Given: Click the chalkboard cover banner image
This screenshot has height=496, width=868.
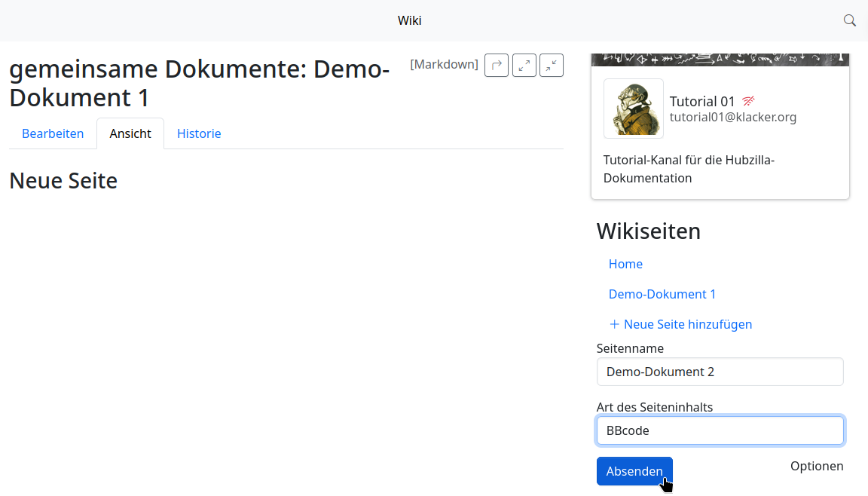Looking at the screenshot, I should pyautogui.click(x=720, y=60).
